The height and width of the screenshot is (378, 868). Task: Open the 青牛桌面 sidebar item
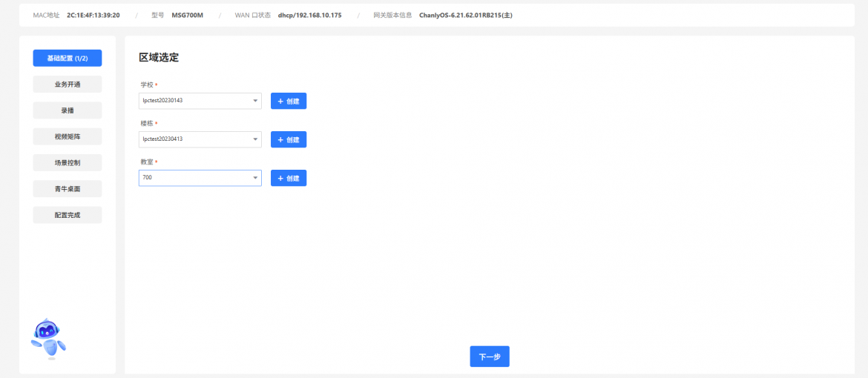pos(68,189)
